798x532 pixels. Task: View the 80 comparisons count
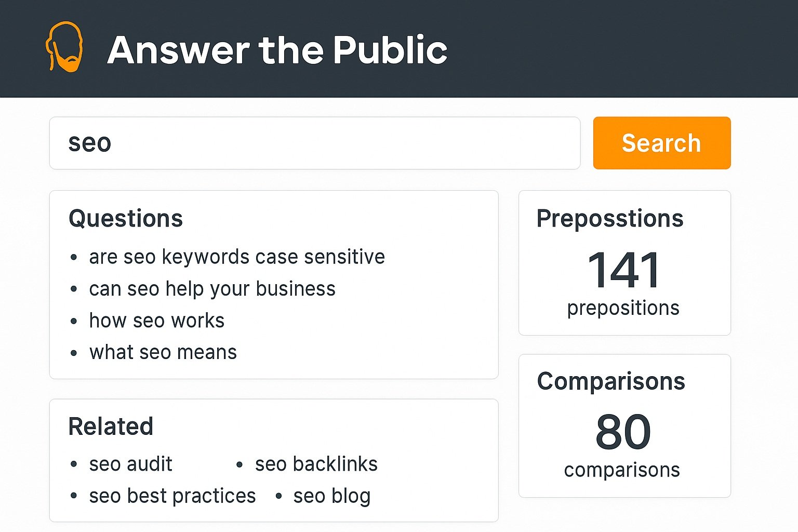point(623,432)
